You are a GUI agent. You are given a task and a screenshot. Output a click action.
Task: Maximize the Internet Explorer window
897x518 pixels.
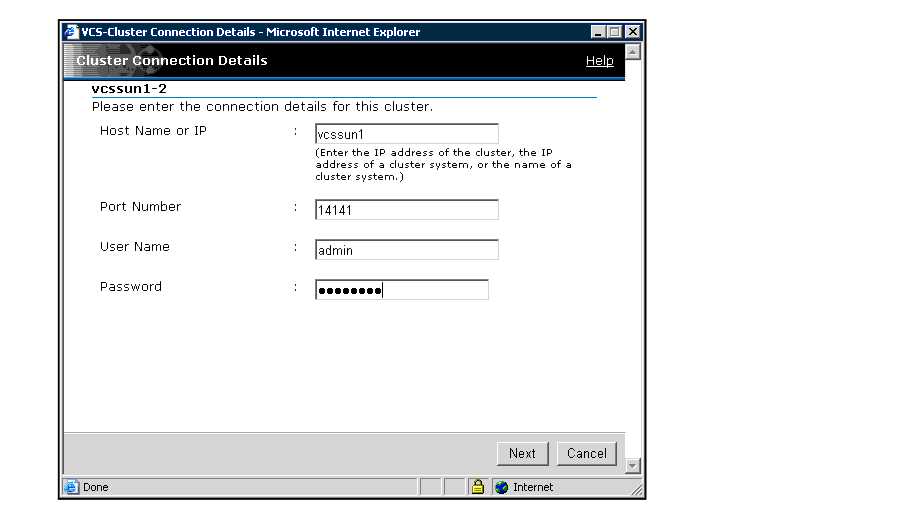click(x=615, y=32)
